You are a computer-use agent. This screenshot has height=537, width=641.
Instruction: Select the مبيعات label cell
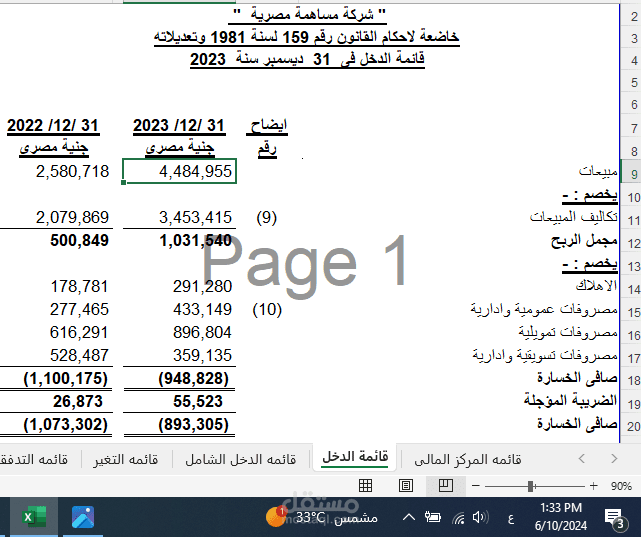[x=598, y=171]
